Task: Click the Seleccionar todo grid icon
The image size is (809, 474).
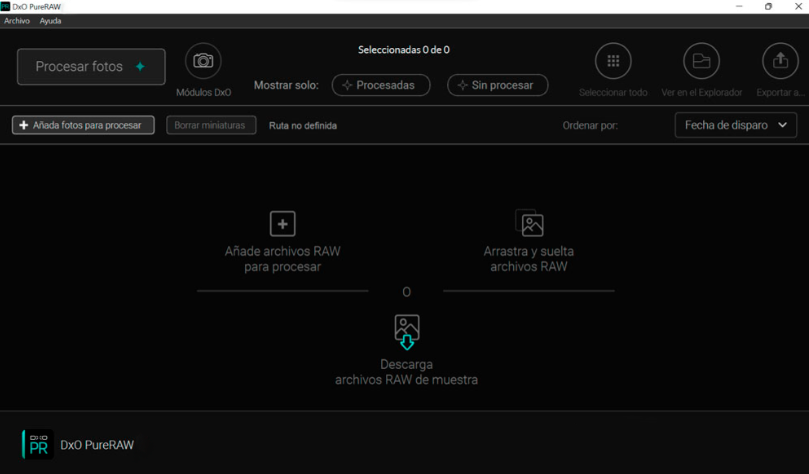Action: (x=613, y=61)
